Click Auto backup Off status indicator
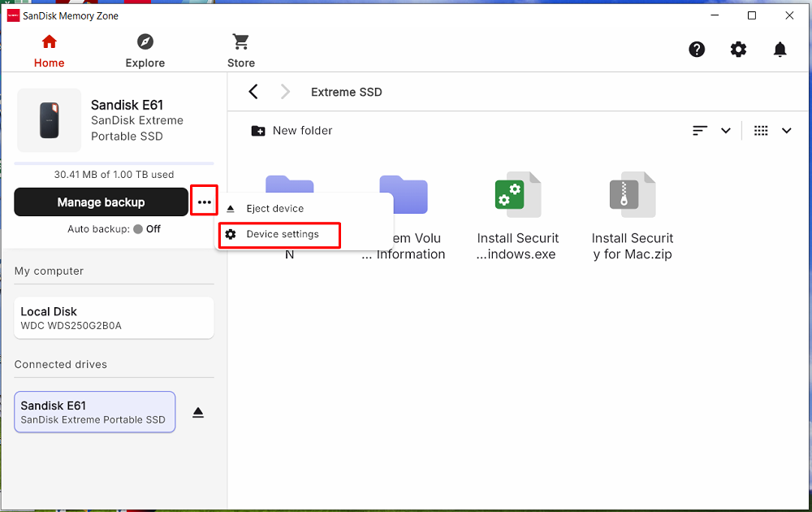The image size is (812, 512). (x=147, y=229)
